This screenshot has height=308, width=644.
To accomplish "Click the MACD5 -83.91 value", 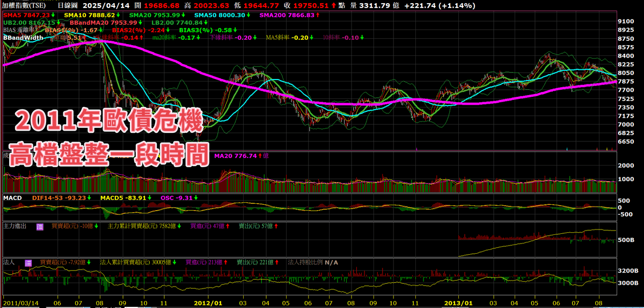I will [123, 198].
